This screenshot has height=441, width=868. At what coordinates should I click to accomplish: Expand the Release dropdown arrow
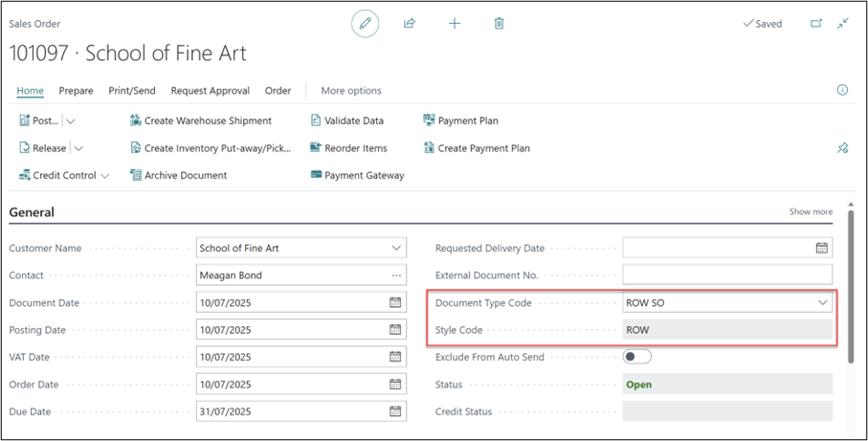pos(78,148)
